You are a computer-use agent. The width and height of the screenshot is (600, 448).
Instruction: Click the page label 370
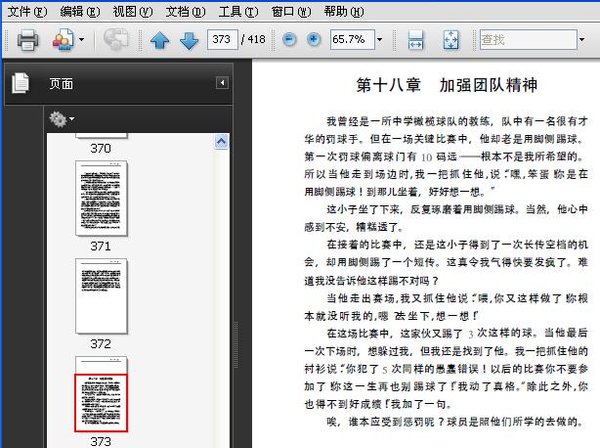tap(101, 148)
